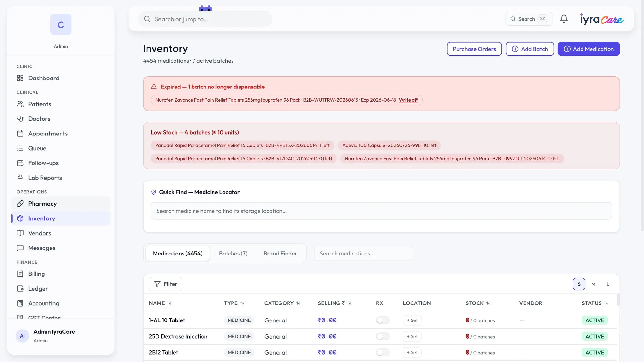Image resolution: width=644 pixels, height=362 pixels.
Task: Open Patients from the sidebar icon
Action: 20,104
